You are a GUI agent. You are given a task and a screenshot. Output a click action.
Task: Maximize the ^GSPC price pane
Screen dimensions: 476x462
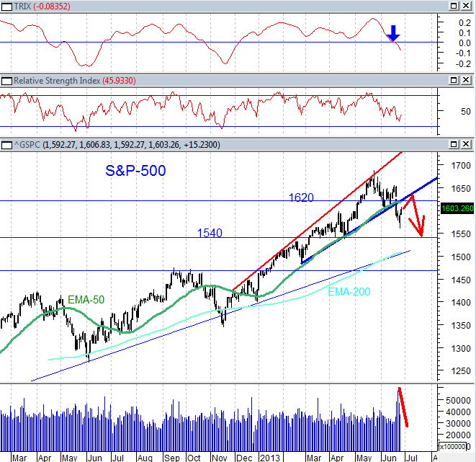click(x=454, y=144)
